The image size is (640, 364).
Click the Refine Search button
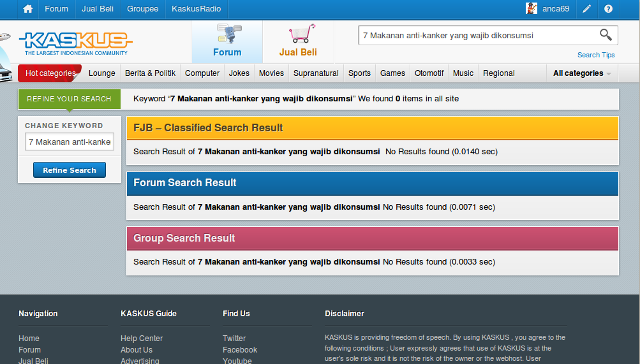70,170
